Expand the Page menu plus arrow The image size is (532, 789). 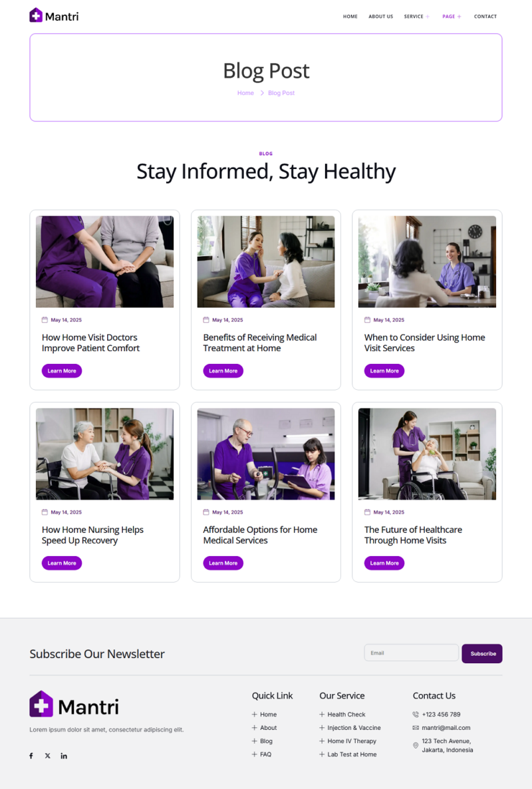pos(459,17)
